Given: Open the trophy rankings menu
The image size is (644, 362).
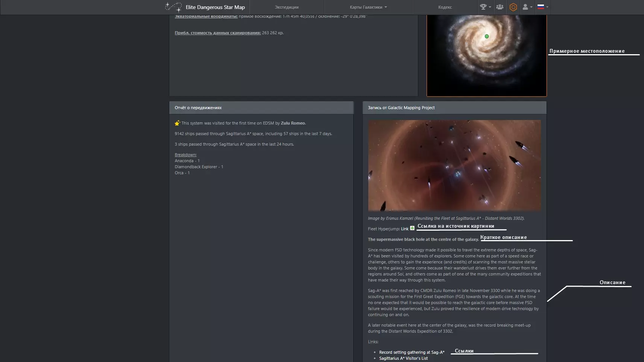Looking at the screenshot, I should (x=485, y=7).
